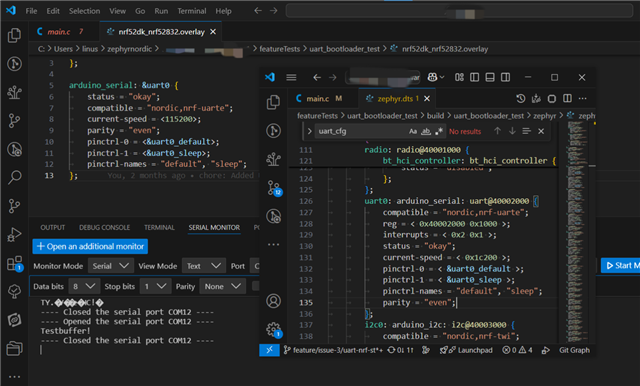The width and height of the screenshot is (640, 386).
Task: Switch to SERIAL MONITOR panel tab
Action: coord(214,227)
